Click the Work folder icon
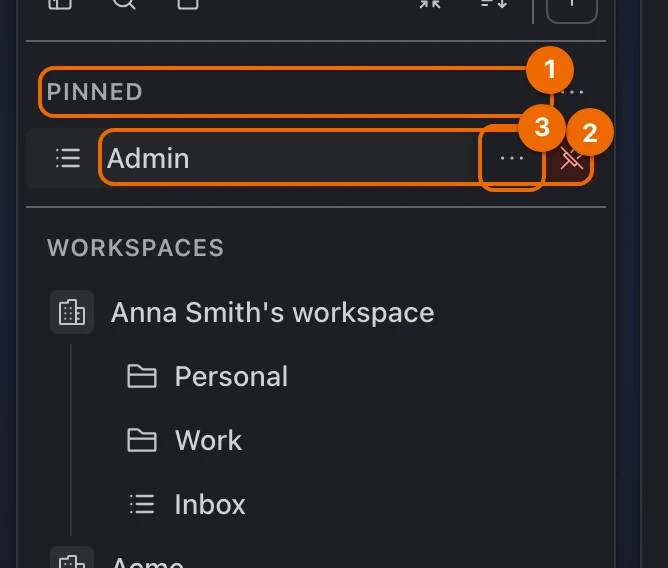The height and width of the screenshot is (568, 668). click(142, 440)
